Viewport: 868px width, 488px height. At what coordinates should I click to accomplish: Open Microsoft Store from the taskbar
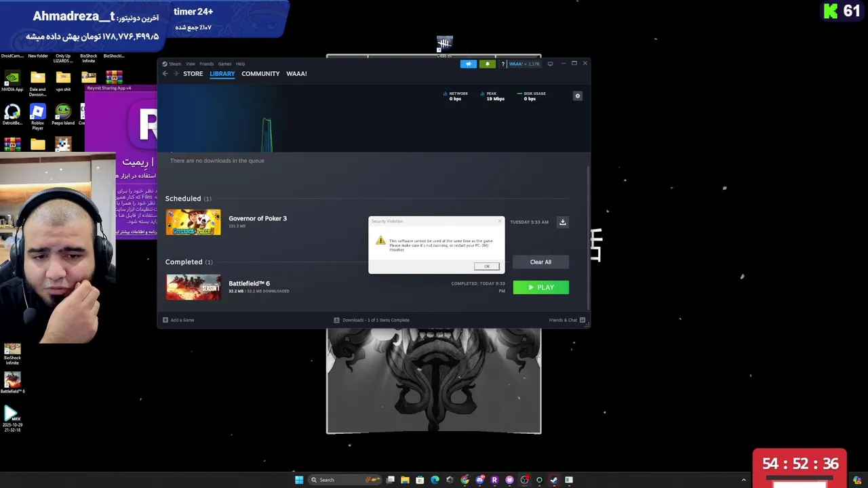(x=420, y=480)
